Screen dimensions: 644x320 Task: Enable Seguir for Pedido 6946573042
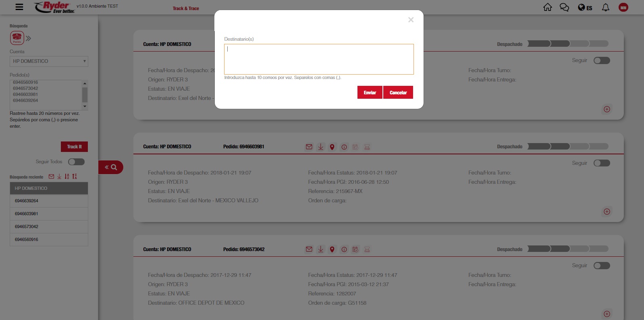click(x=602, y=266)
